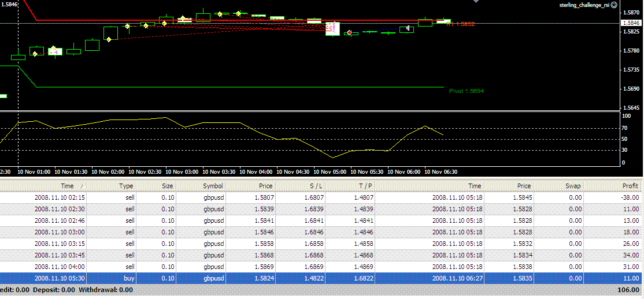
Task: Click the close time 2008.11.10 06:27
Action: [457, 278]
